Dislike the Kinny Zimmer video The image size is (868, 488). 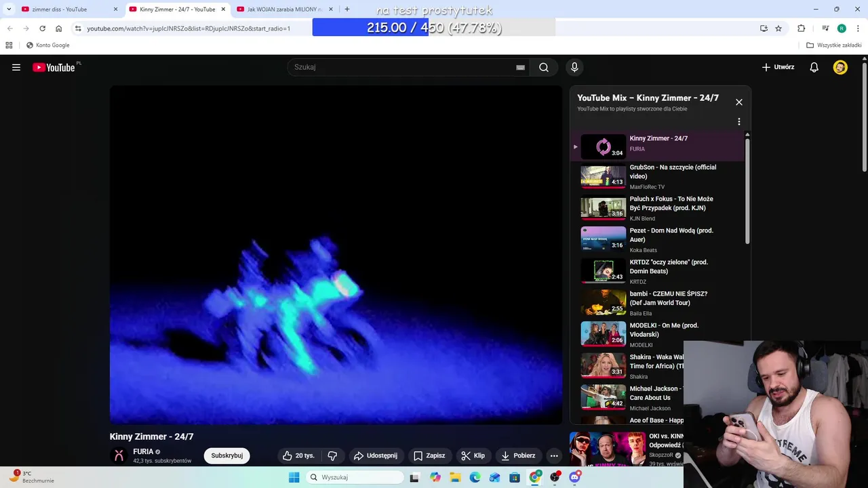pyautogui.click(x=332, y=455)
